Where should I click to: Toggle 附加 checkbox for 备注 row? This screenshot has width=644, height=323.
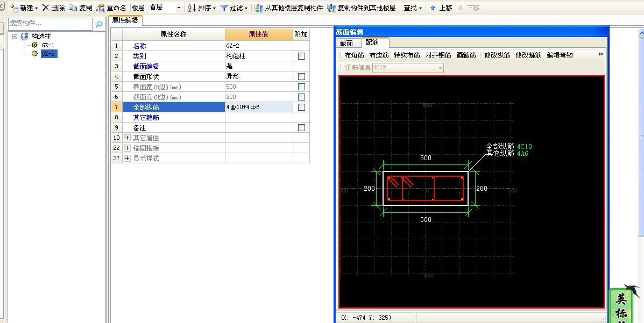point(301,127)
